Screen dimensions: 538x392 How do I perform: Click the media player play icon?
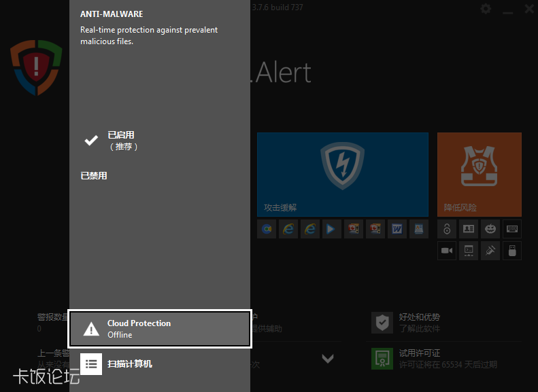(x=331, y=229)
